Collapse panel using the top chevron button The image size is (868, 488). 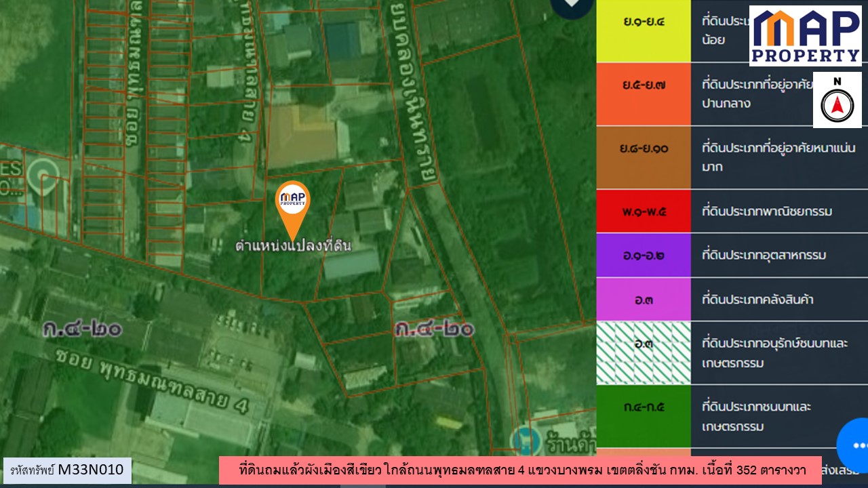point(572,5)
